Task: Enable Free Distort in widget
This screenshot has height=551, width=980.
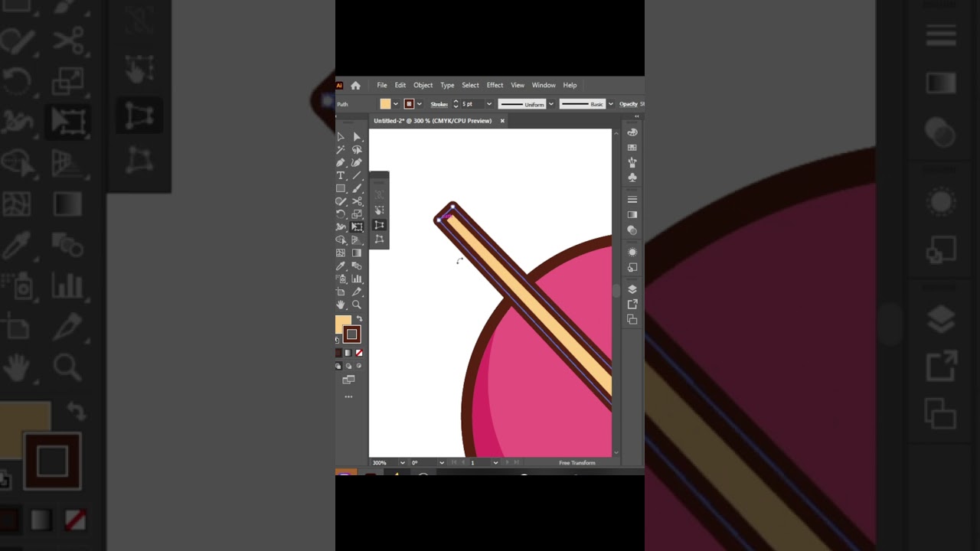Action: [x=379, y=239]
